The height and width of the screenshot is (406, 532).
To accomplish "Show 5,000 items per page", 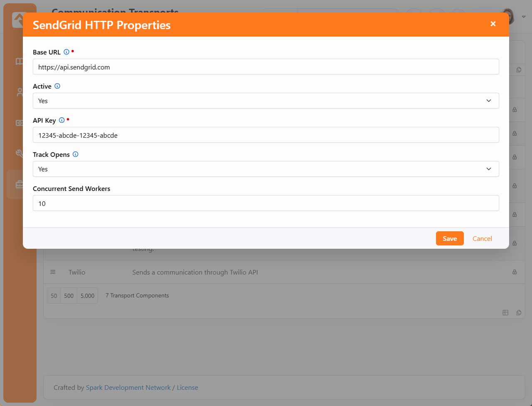I will 87,296.
